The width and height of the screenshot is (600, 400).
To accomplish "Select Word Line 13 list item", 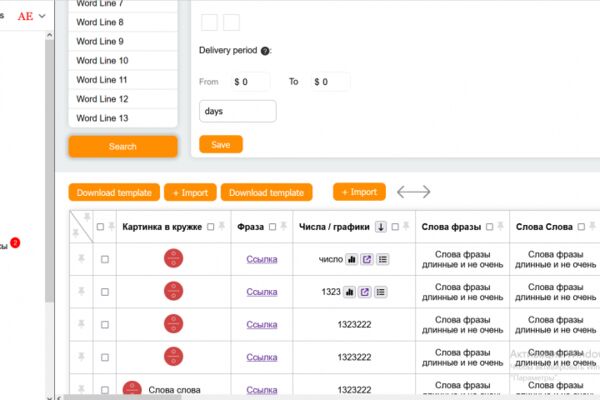I will pos(123,118).
